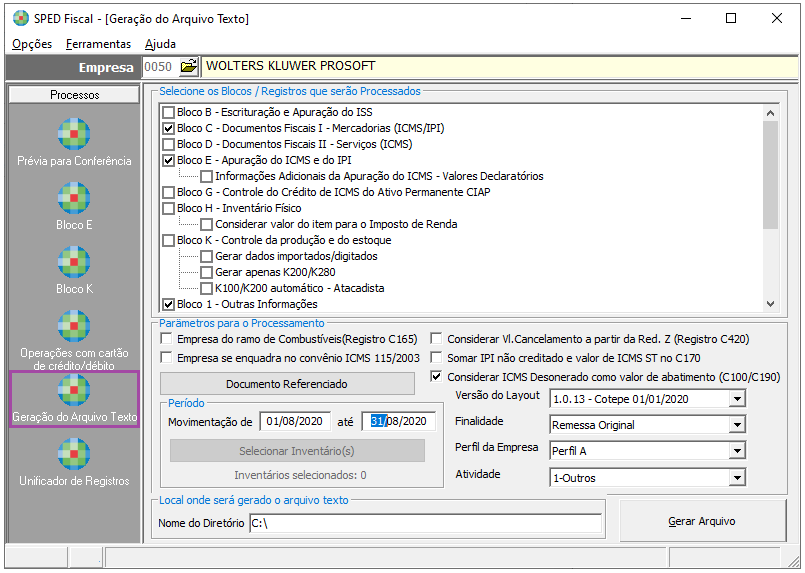Check Bloco K - Controle da produção e do estoque
Viewport: 805px width, 573px height.
[168, 240]
